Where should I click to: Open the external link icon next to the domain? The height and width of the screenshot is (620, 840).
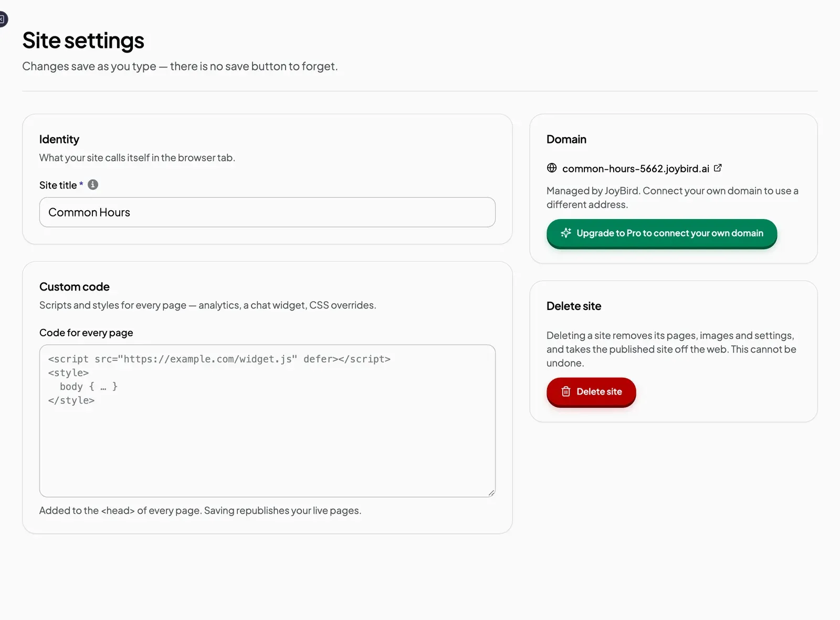point(718,168)
